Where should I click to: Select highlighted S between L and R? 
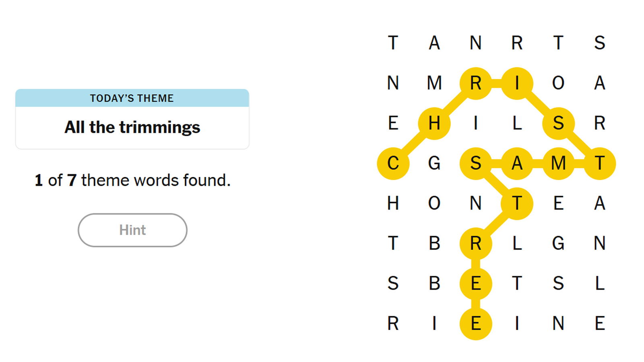point(558,123)
